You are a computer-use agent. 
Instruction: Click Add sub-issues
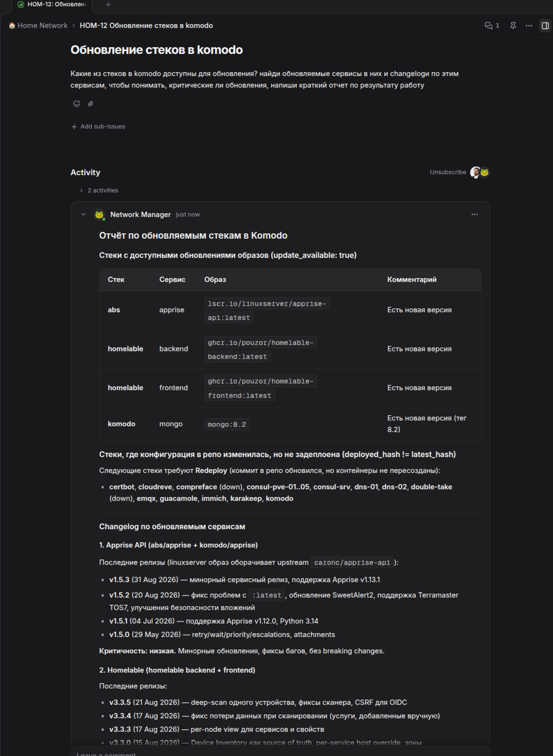(x=99, y=127)
